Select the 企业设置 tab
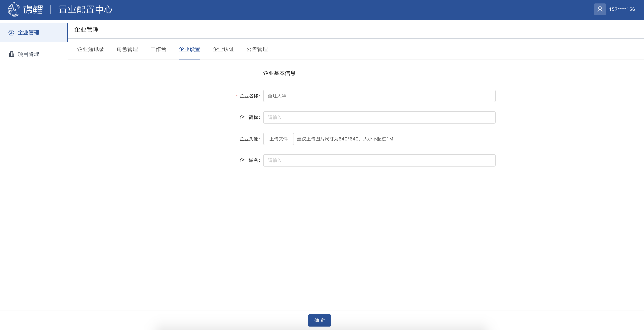The image size is (644, 330). point(189,49)
